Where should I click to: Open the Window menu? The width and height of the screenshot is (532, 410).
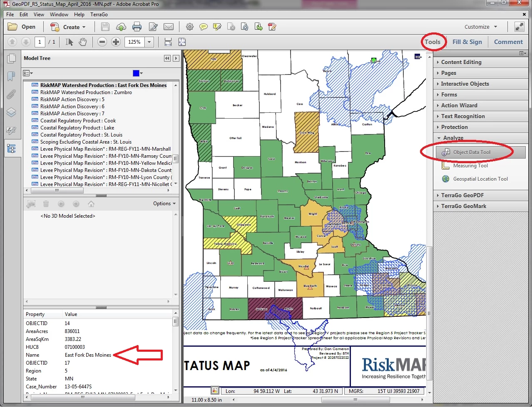[59, 15]
